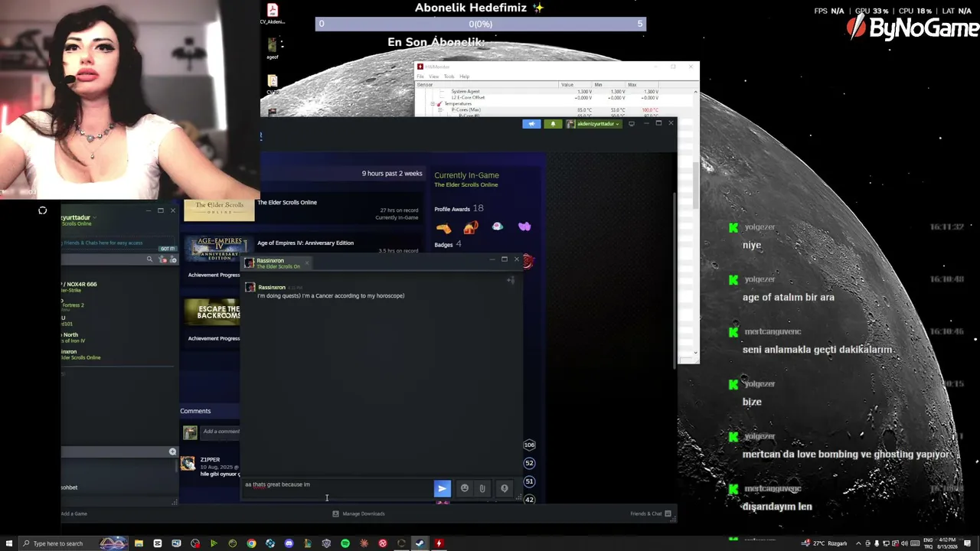Open the Tools menu in HWMonitor
This screenshot has height=551, width=980.
[x=449, y=77]
